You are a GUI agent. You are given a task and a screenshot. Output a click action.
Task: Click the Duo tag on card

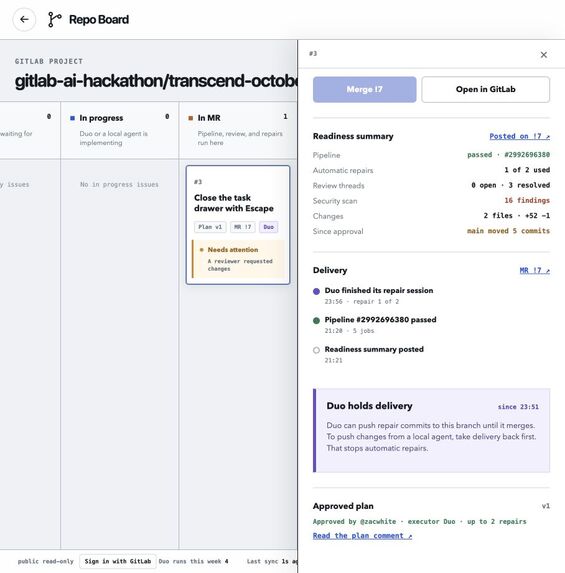(269, 227)
